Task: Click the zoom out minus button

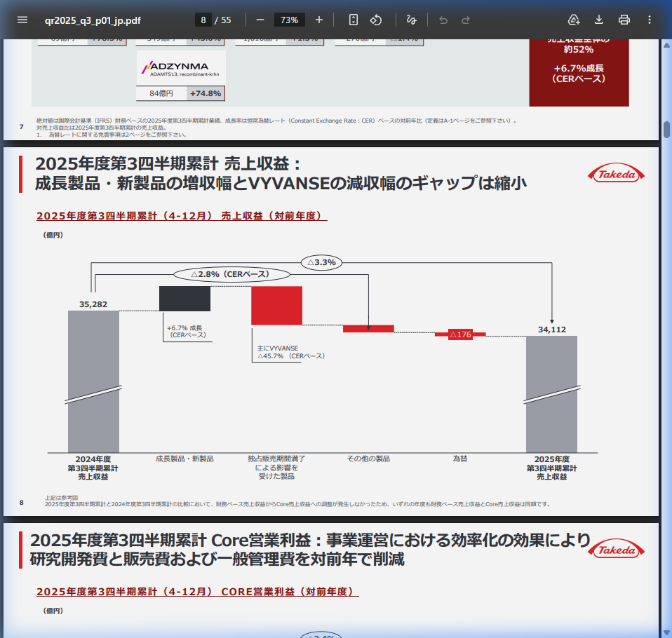Action: [x=260, y=20]
